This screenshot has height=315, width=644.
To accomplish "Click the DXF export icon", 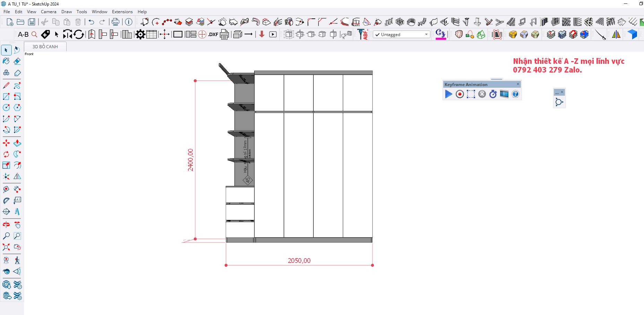I will [x=213, y=34].
